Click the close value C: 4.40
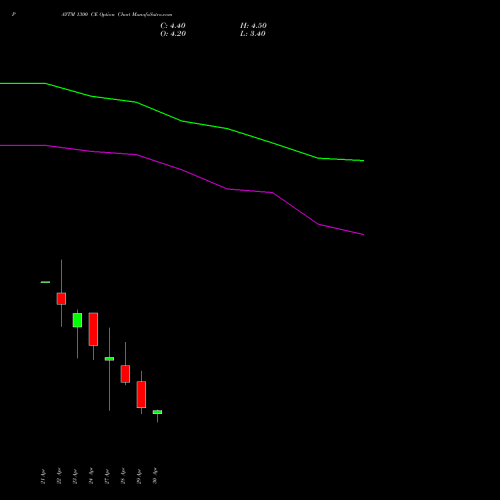 (x=173, y=26)
